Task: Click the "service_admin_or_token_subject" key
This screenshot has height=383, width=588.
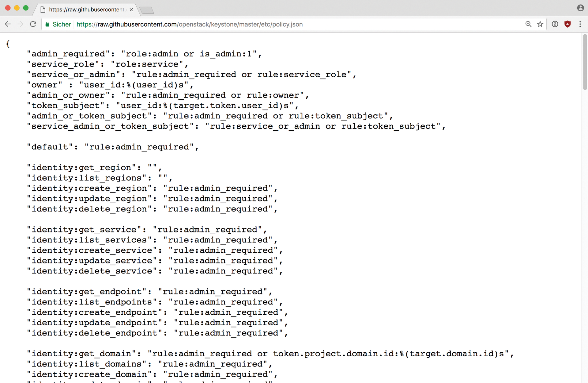Action: point(110,126)
